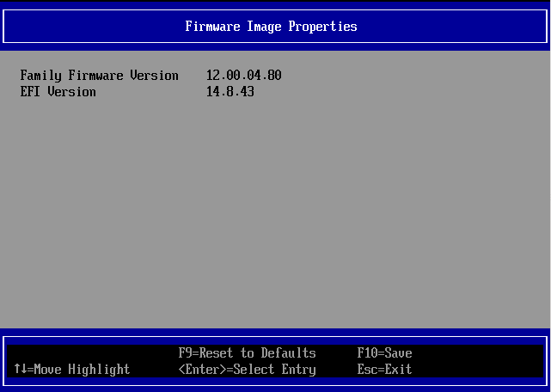Select the Family Firmware Version label
Viewport: 551px width, 392px height.
(x=99, y=76)
